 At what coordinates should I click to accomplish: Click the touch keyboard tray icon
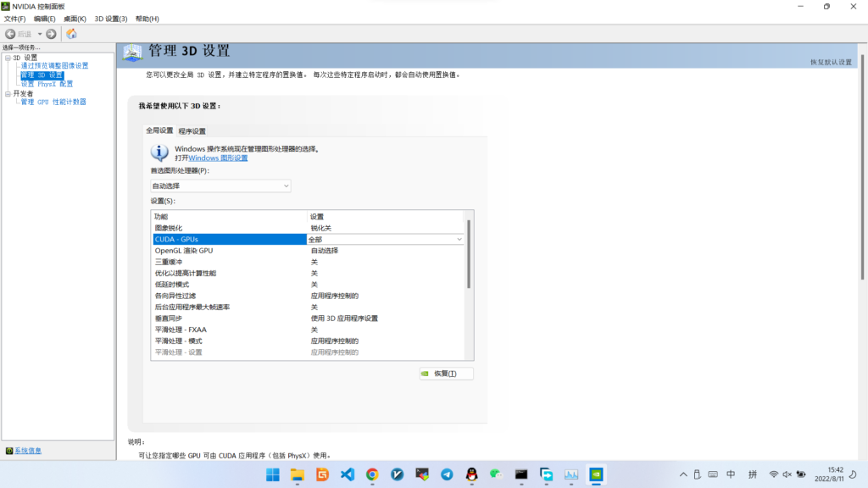[713, 474]
